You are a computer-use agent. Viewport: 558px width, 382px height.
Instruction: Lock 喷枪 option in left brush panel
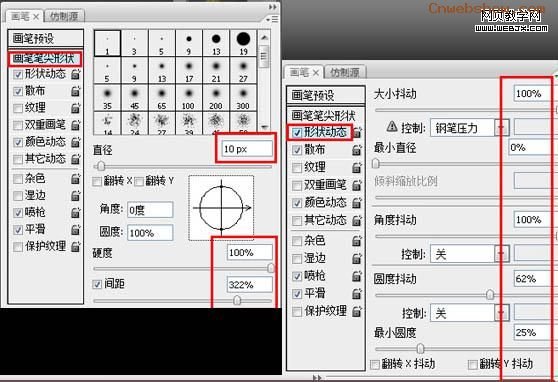tap(75, 213)
